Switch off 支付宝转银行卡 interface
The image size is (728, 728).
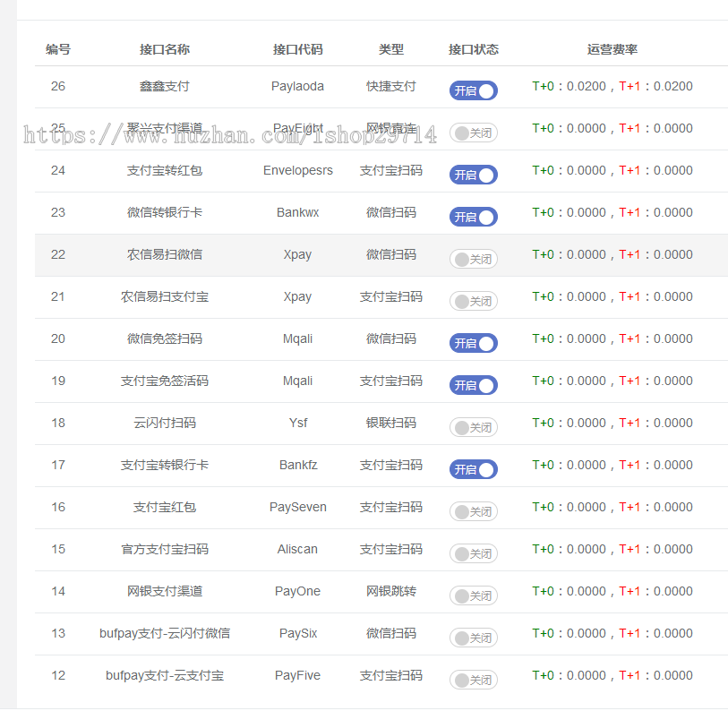pyautogui.click(x=473, y=469)
